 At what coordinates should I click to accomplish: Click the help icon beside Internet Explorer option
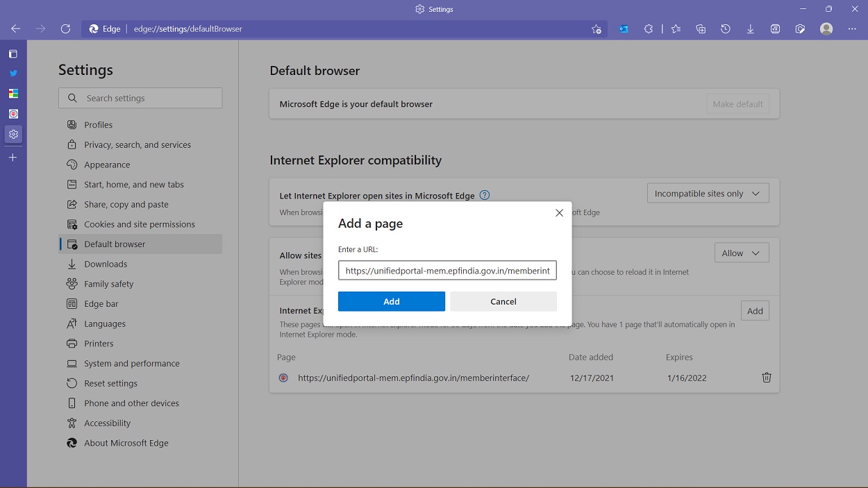(x=485, y=195)
